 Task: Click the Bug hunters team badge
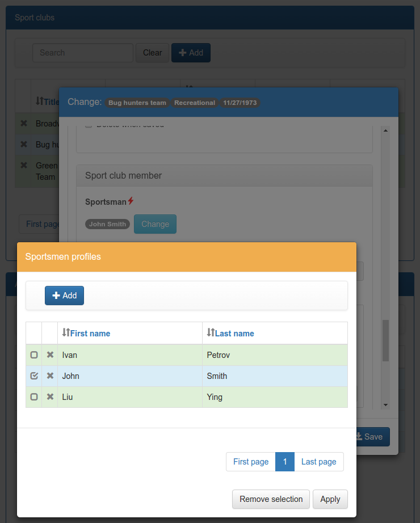[x=137, y=103]
